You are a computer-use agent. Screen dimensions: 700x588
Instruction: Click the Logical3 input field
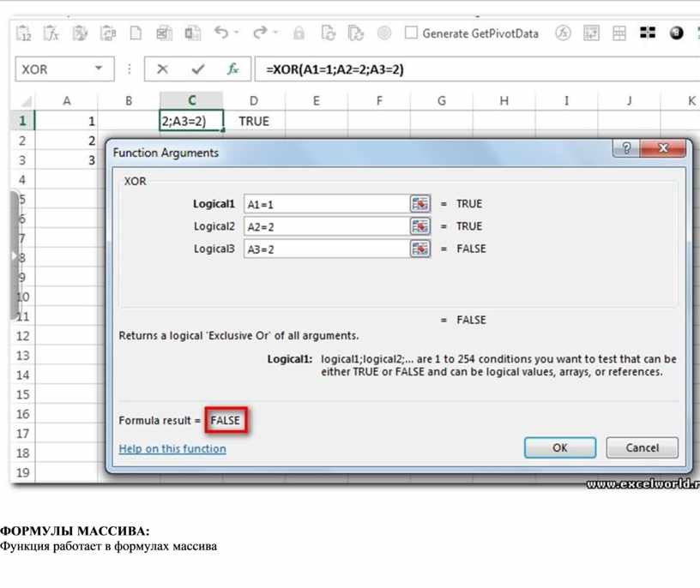tap(326, 249)
